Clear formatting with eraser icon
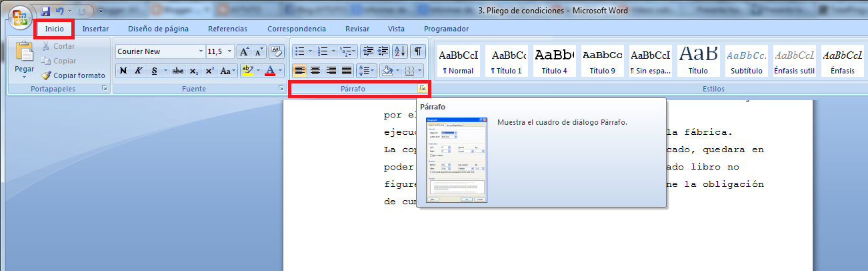 click(x=277, y=51)
